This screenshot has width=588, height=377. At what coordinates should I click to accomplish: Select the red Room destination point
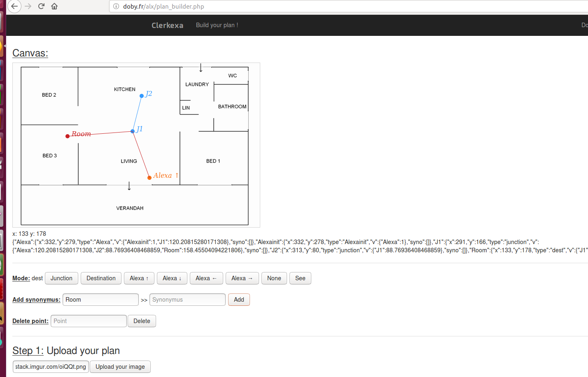click(68, 136)
